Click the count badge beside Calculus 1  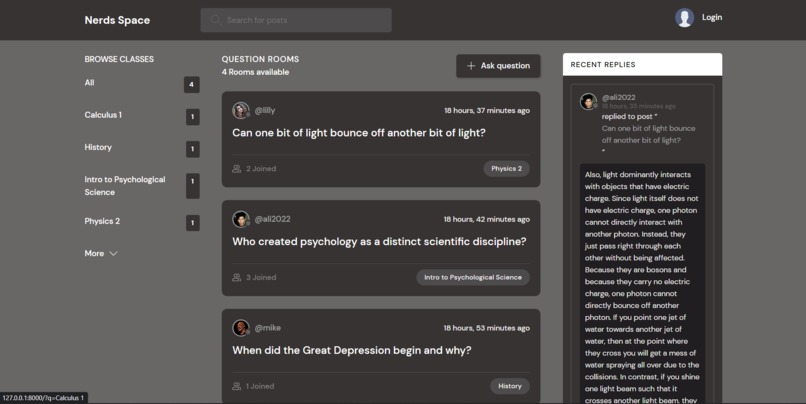tap(193, 117)
